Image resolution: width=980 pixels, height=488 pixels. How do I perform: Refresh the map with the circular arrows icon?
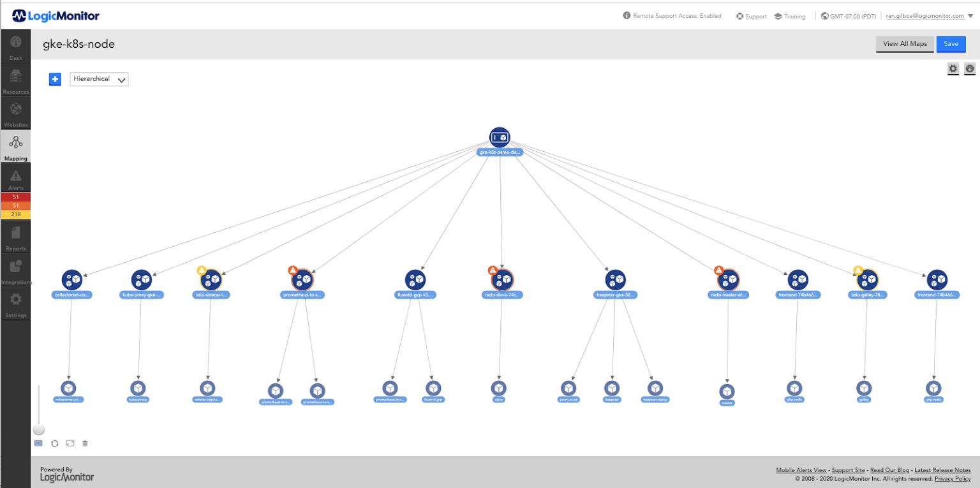coord(54,443)
